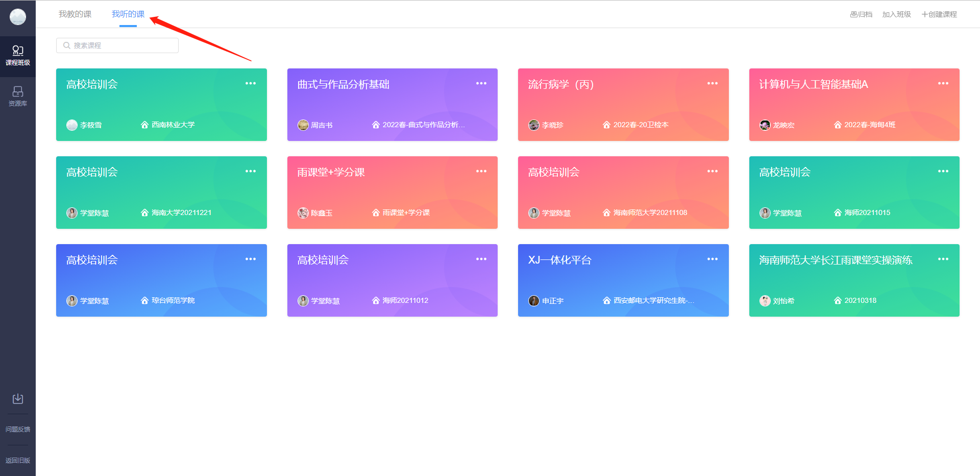
Task: Select the 我听的课 tab
Action: pyautogui.click(x=128, y=14)
